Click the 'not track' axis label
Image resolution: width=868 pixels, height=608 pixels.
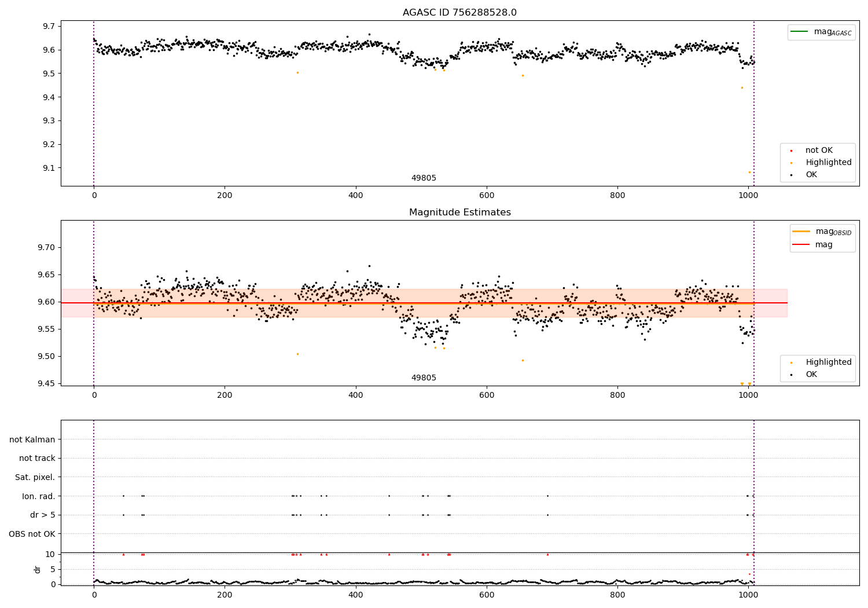click(x=37, y=458)
